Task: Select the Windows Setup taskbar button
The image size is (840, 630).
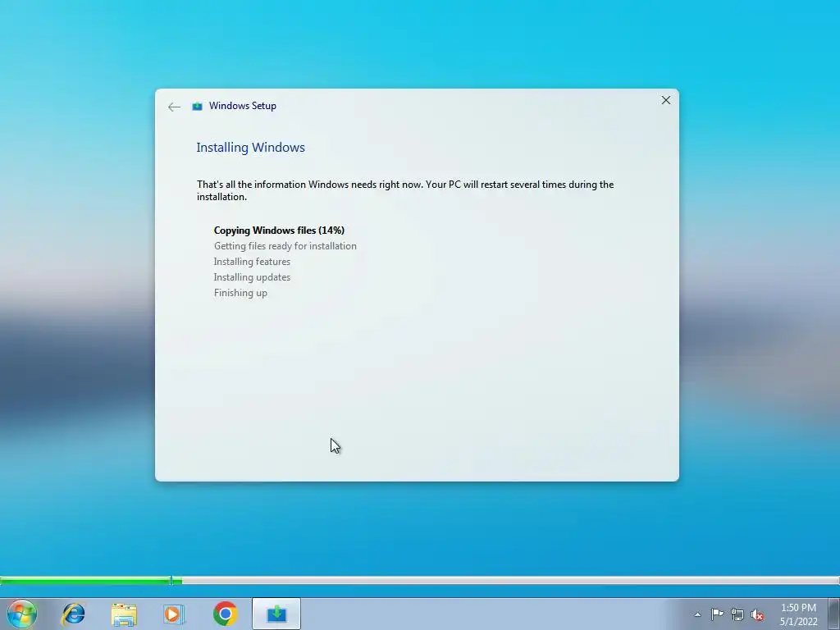Action: point(276,614)
